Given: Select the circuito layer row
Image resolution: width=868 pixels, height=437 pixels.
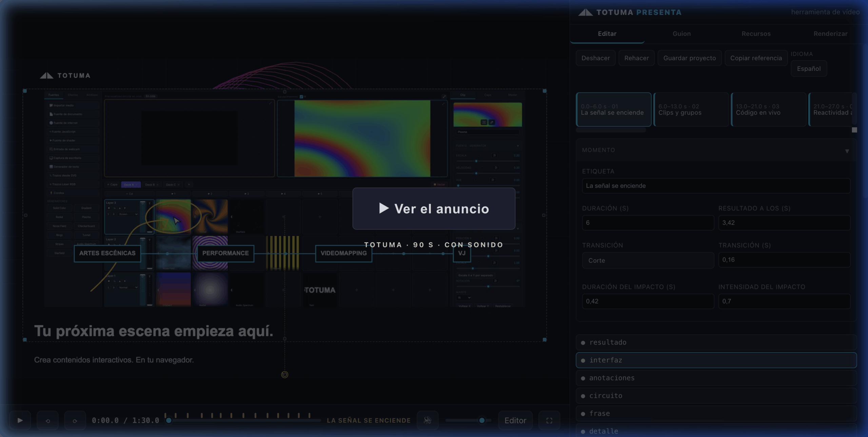Looking at the screenshot, I should 716,396.
